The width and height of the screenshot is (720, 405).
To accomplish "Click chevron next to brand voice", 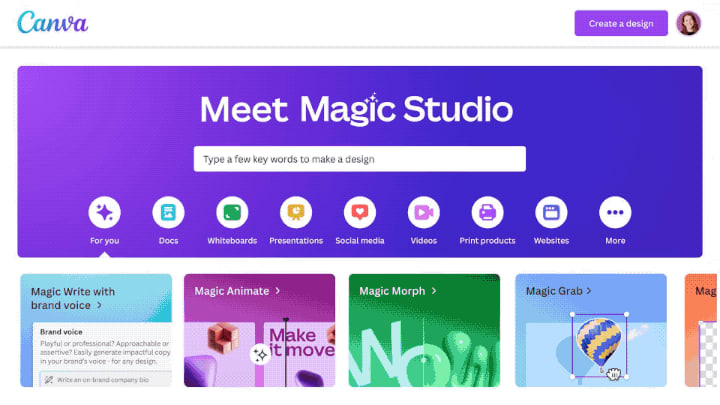I will pyautogui.click(x=99, y=305).
